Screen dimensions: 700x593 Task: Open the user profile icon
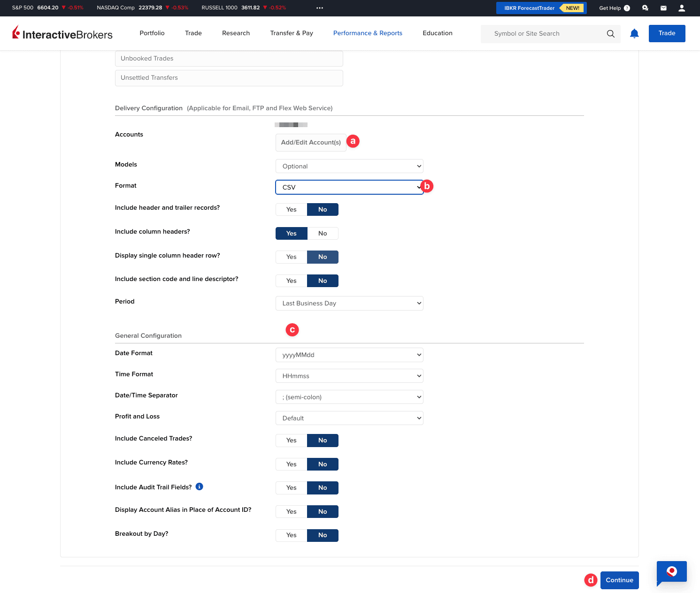click(681, 8)
